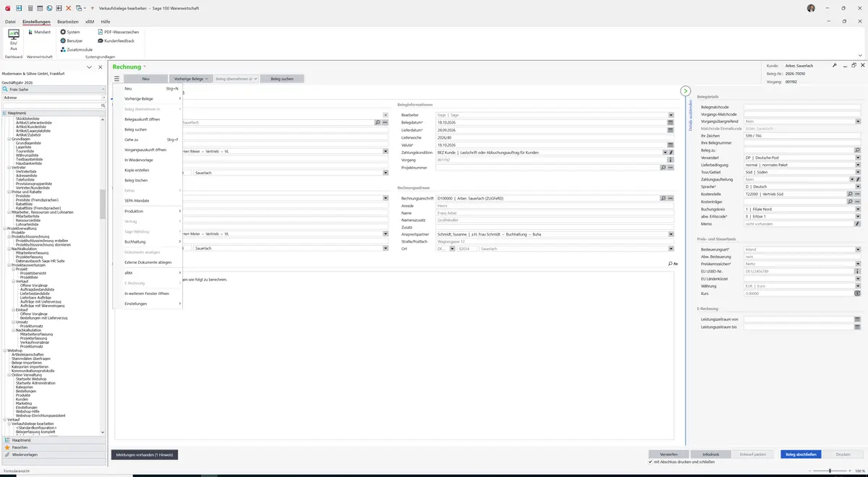Open Sprache dropdown
Screen dimensions: 868x477
858,186
